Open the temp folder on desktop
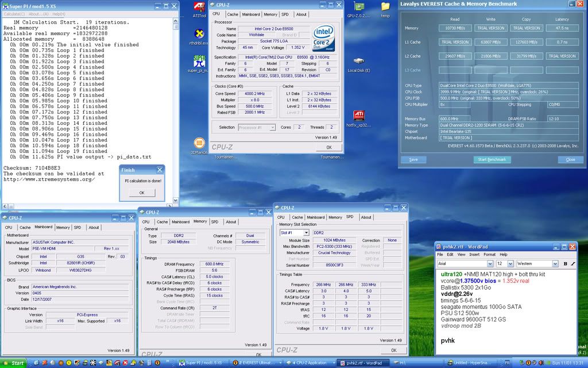 point(385,10)
